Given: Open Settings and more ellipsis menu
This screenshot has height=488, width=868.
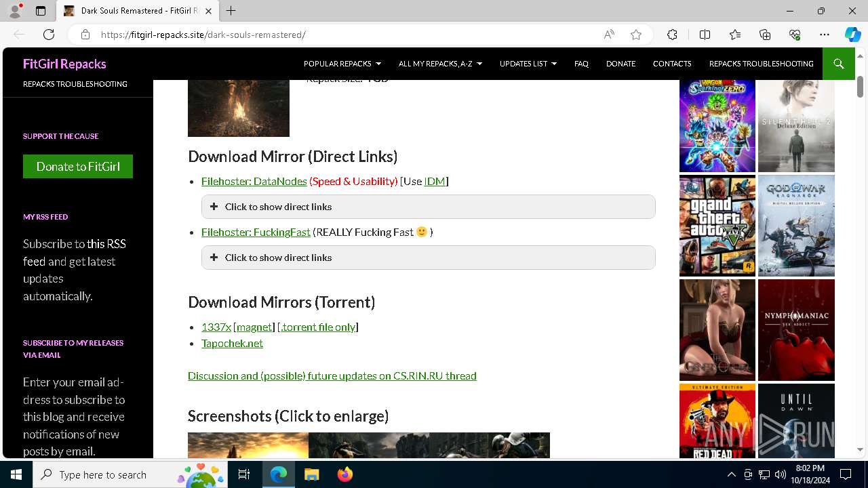Looking at the screenshot, I should tap(825, 35).
